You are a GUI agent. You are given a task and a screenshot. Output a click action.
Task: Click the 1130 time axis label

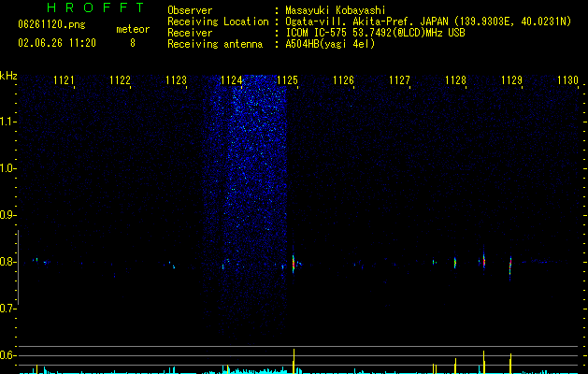click(567, 80)
